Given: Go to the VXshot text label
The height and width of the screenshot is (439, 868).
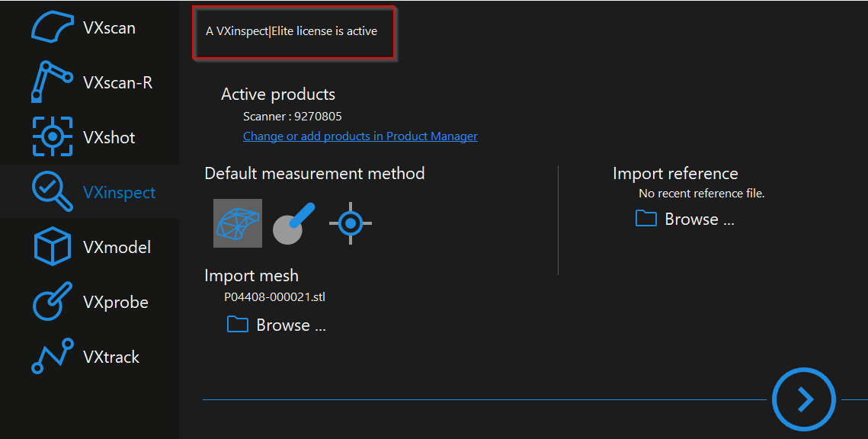Looking at the screenshot, I should (109, 137).
